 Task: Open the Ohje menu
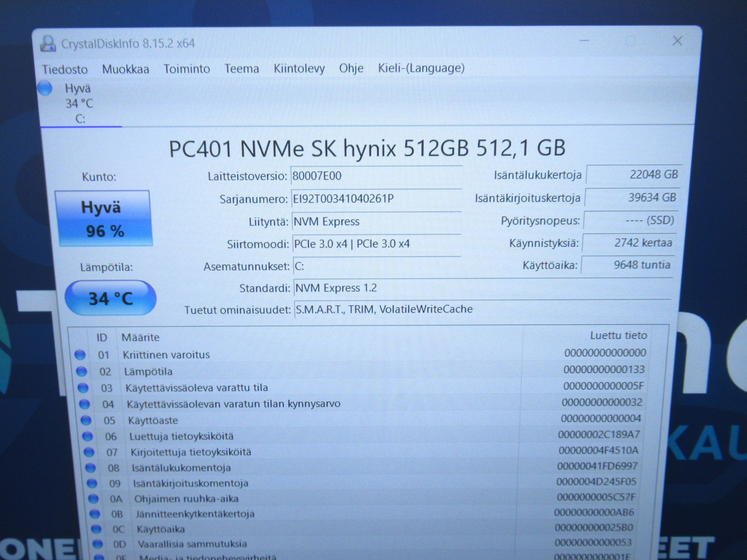click(x=351, y=68)
